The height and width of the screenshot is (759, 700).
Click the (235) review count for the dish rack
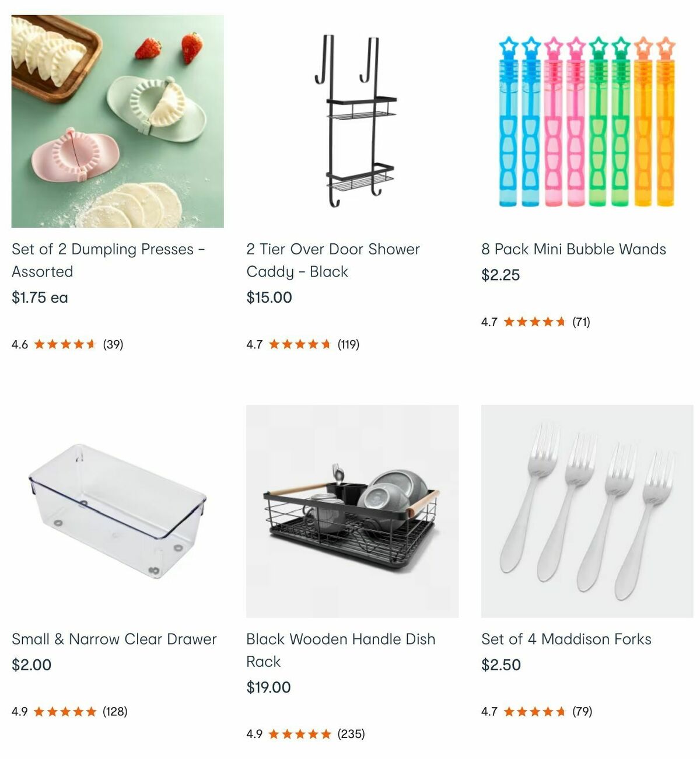(x=352, y=734)
